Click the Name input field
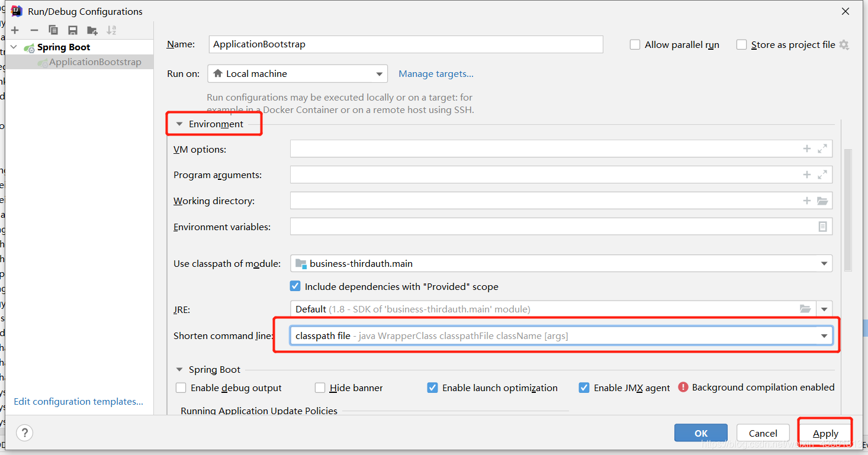 (406, 44)
